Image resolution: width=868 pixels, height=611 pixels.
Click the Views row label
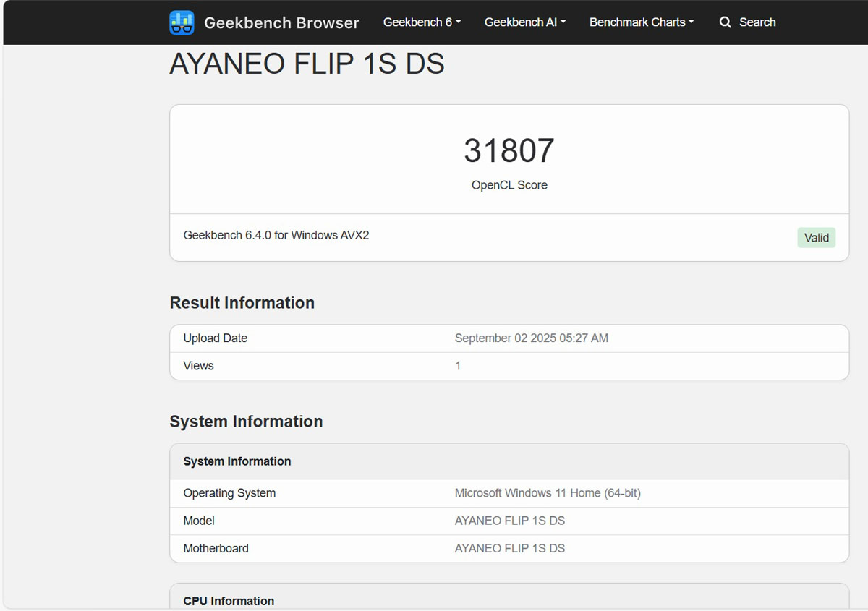tap(198, 366)
